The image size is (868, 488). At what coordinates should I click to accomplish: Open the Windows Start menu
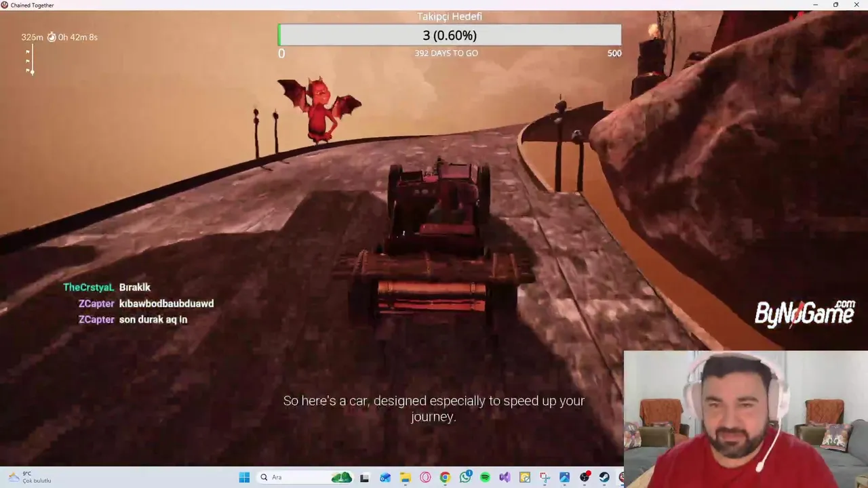[x=244, y=477]
